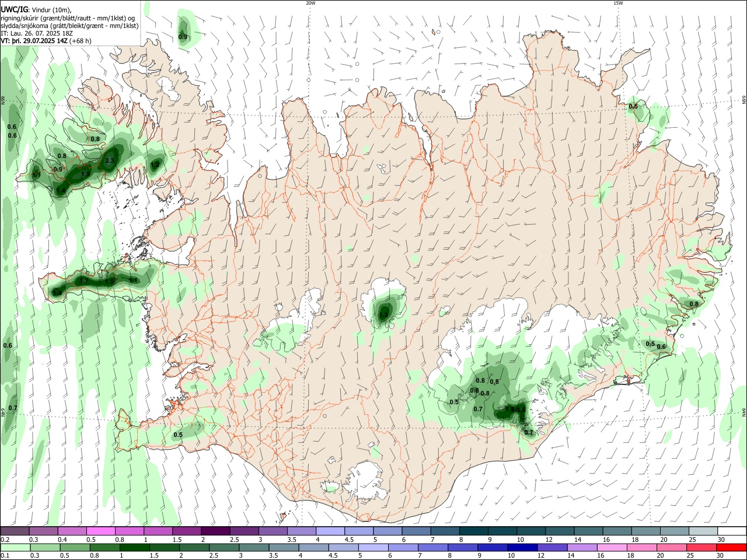Click the 15W longitude label at the top
747x560 pixels.
click(619, 2)
